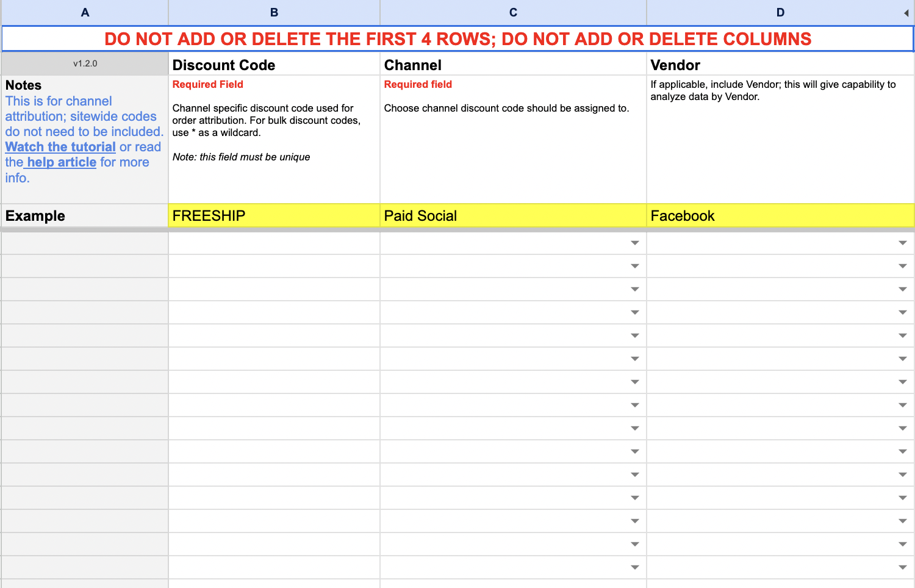Expand the Channel dropdown in second blank row
915x588 pixels.
pyautogui.click(x=634, y=266)
